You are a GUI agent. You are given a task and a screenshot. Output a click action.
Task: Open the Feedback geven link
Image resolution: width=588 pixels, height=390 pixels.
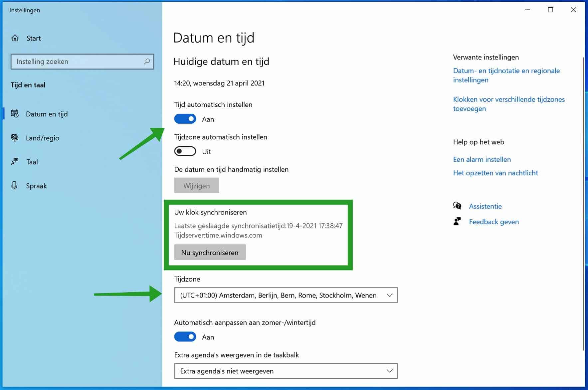coord(494,222)
